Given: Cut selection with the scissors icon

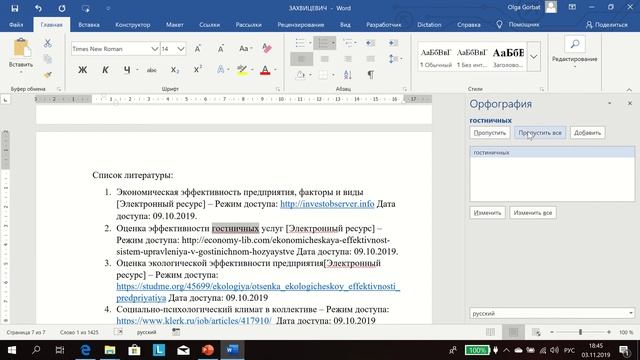Looking at the screenshot, I should tap(48, 43).
